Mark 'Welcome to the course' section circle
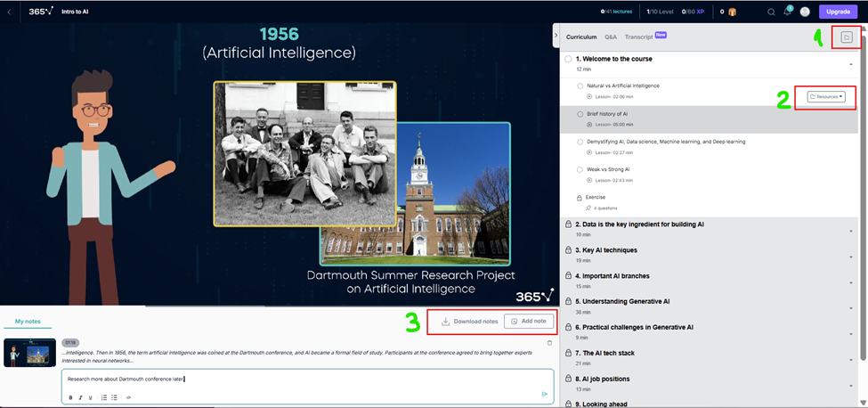 point(569,59)
